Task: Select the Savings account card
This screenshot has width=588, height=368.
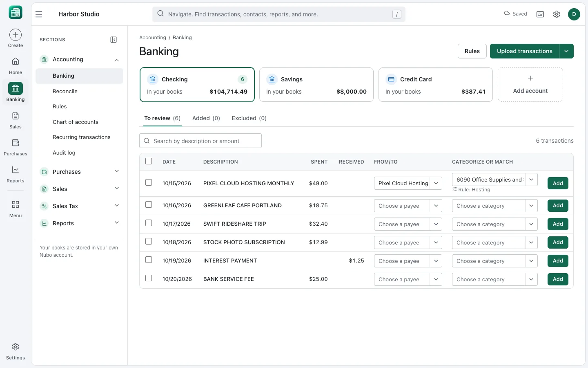Action: [316, 85]
